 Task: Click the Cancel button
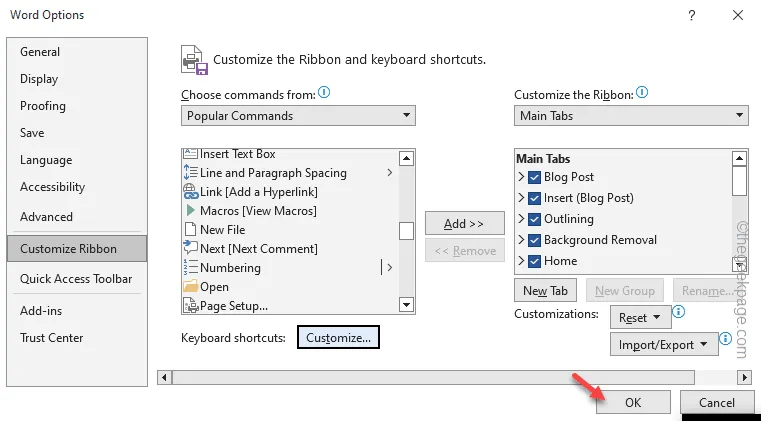pyautogui.click(x=716, y=403)
